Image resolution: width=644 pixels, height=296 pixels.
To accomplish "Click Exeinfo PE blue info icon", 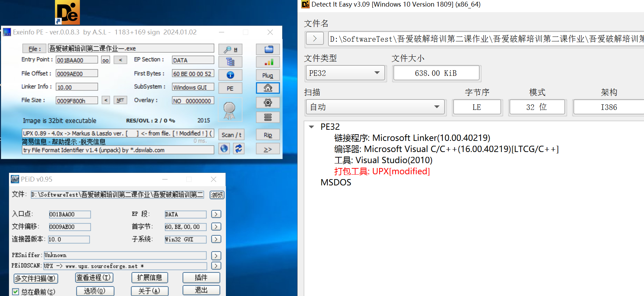I will pyautogui.click(x=230, y=75).
